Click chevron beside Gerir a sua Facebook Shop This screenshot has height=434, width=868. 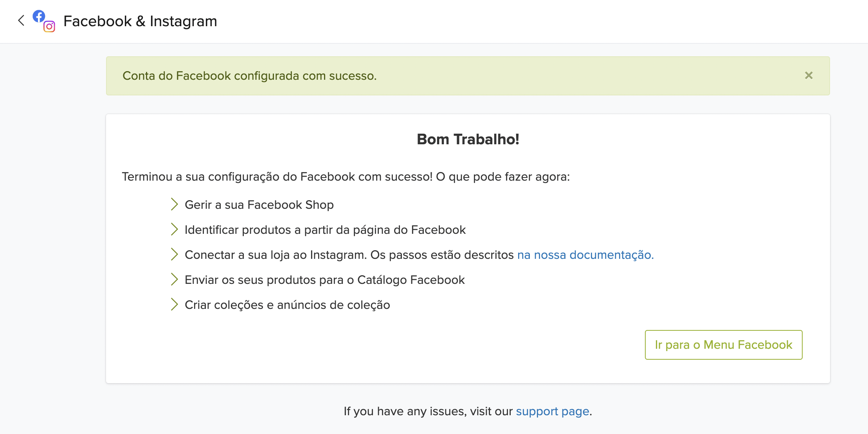coord(174,204)
